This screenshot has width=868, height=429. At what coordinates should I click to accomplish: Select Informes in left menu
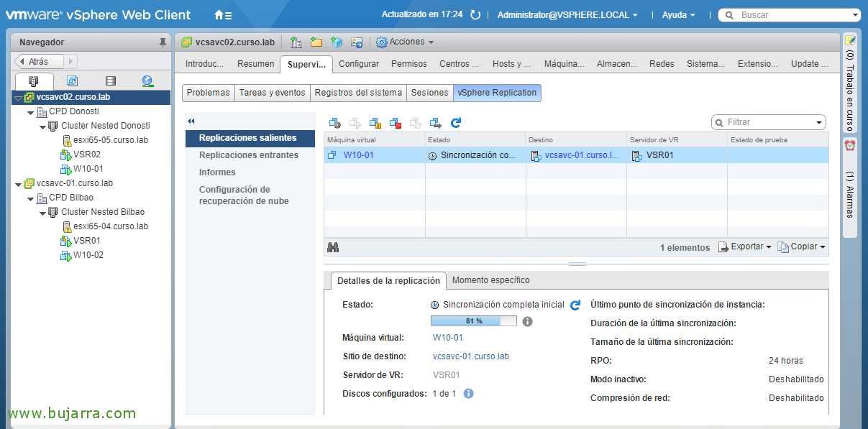(217, 172)
